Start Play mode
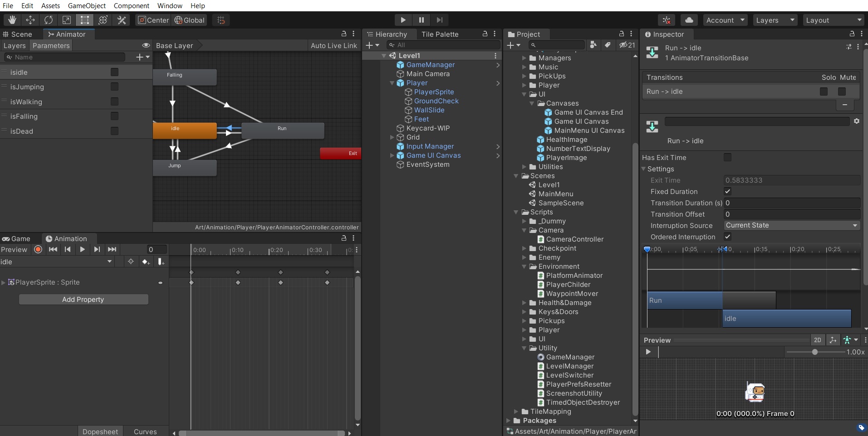This screenshot has height=436, width=868. pos(403,20)
